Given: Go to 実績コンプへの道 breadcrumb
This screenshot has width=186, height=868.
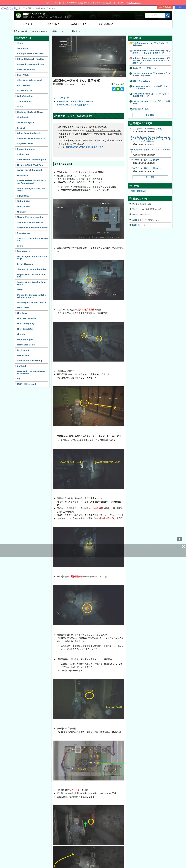Looking at the screenshot, I should pos(21,31).
